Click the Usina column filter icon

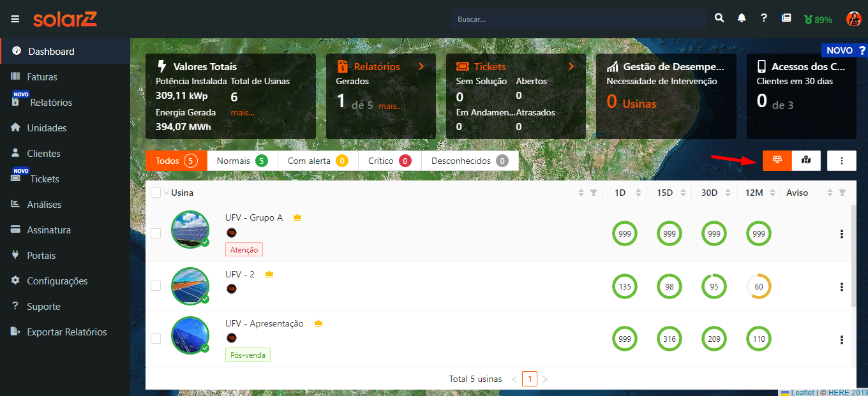point(594,193)
